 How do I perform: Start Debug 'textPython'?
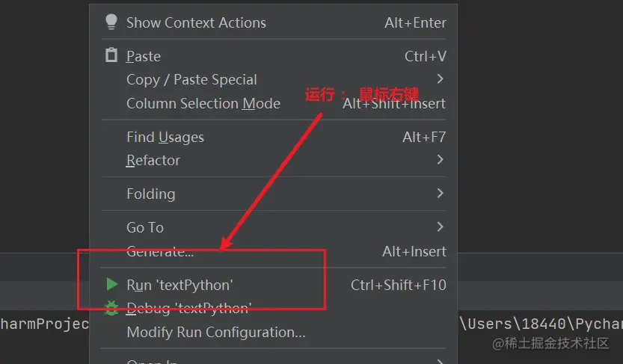pos(188,307)
